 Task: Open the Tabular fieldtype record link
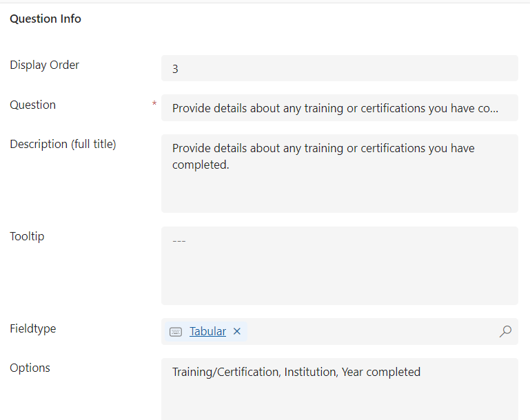(x=207, y=331)
